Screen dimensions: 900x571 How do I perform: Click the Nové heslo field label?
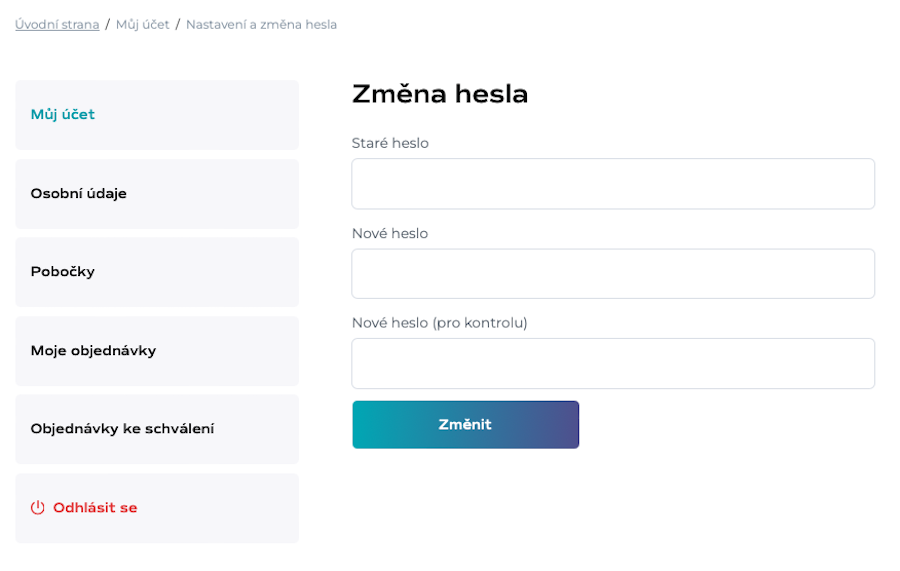[390, 234]
